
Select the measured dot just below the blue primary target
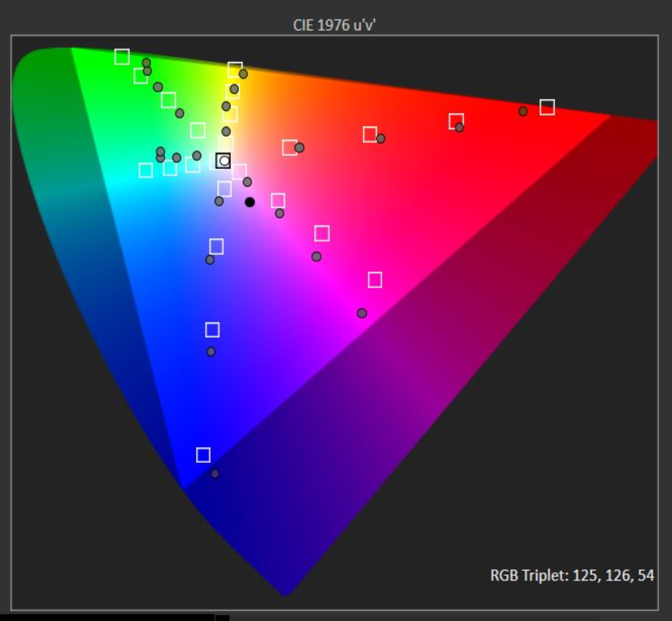pos(215,474)
